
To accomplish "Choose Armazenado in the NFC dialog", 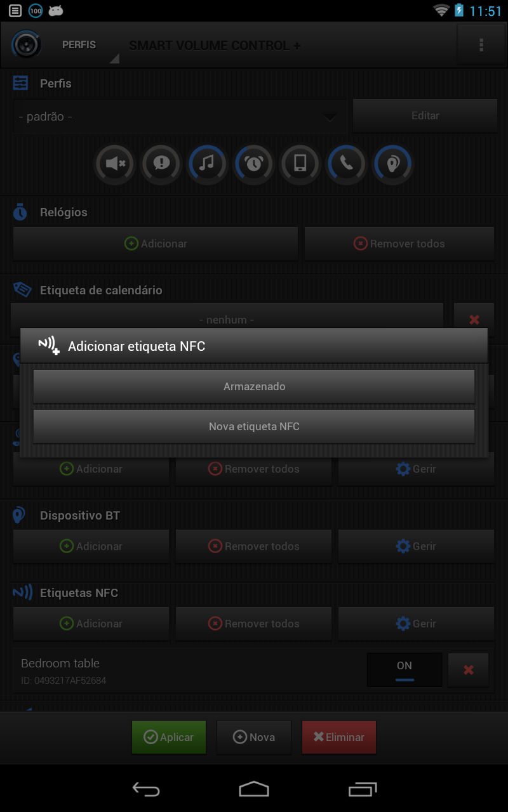I will click(x=254, y=386).
